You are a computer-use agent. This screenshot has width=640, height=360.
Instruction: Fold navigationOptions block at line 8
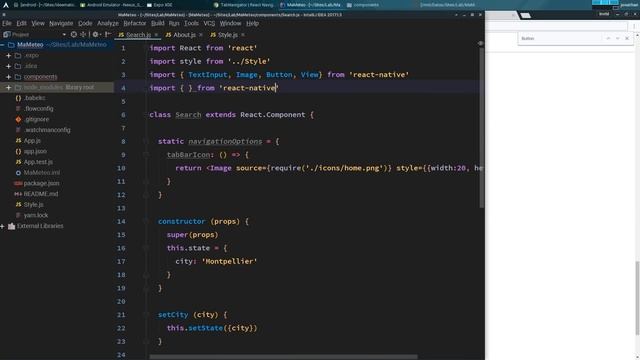[146, 142]
